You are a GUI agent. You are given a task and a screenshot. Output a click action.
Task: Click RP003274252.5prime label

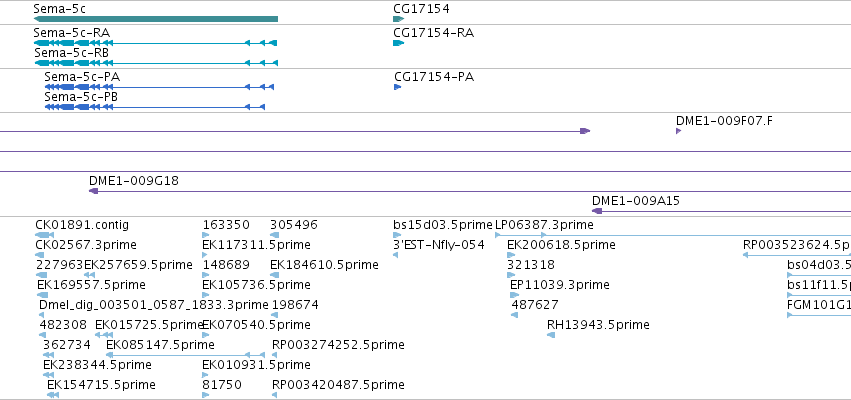tap(338, 345)
